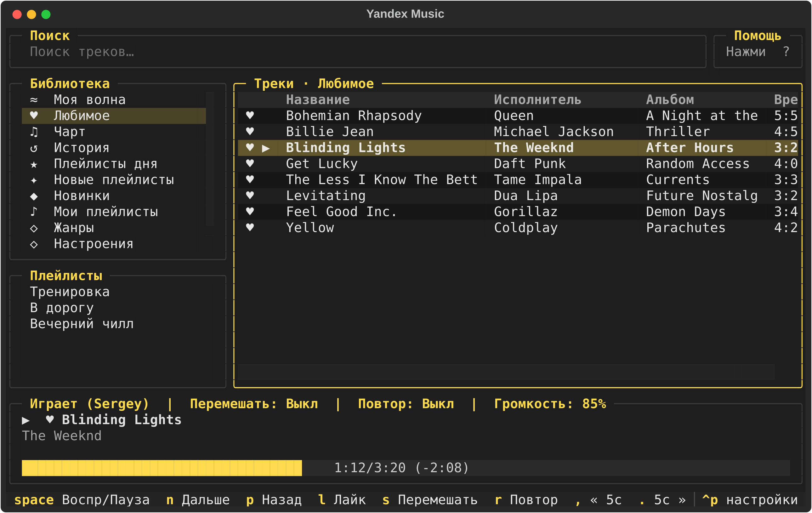
Task: Click album Demon Days
Action: pyautogui.click(x=685, y=212)
